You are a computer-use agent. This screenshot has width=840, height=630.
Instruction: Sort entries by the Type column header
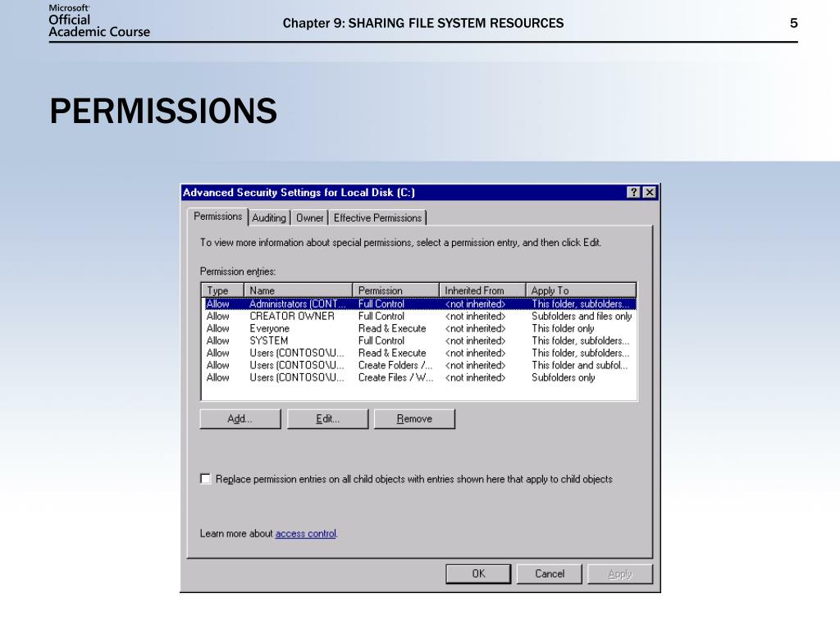pos(223,290)
